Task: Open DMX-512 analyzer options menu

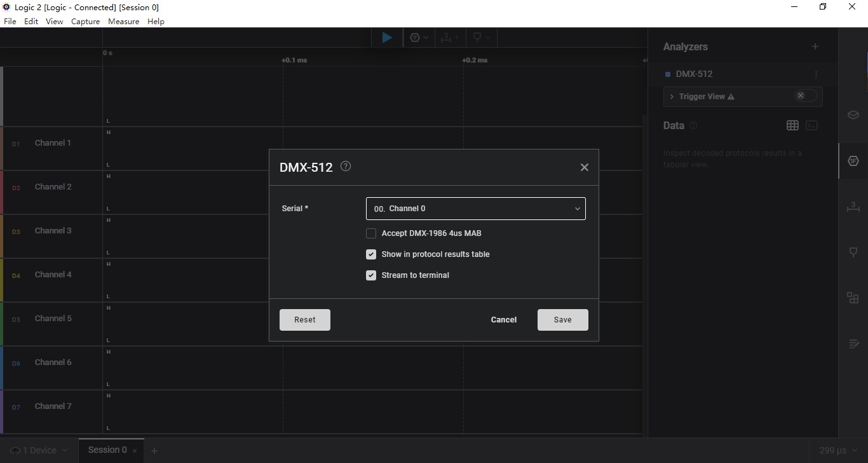Action: pos(817,74)
